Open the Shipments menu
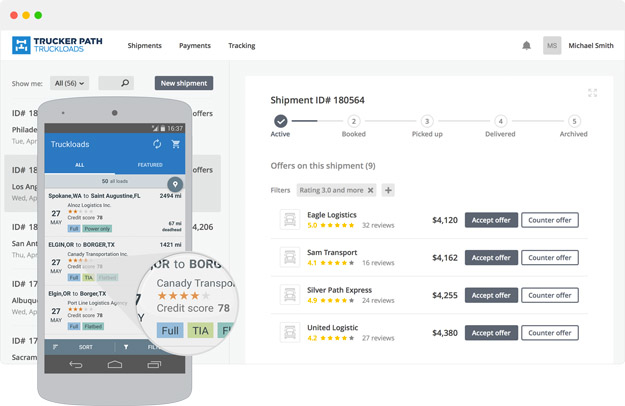Image resolution: width=625 pixels, height=406 pixels. click(145, 45)
